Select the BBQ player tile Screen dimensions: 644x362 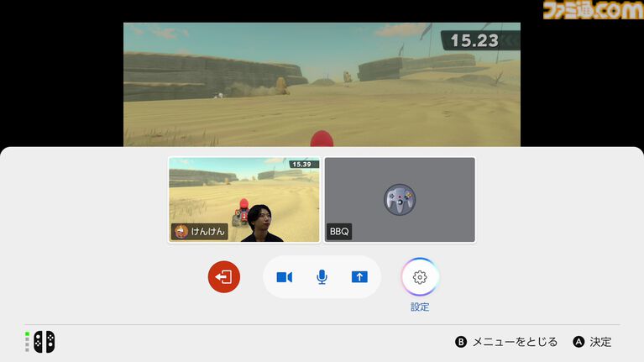tap(400, 200)
